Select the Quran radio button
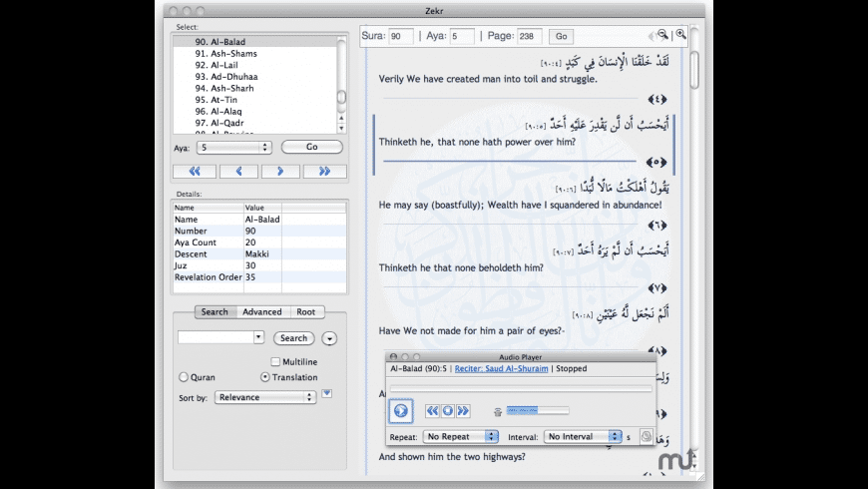Image resolution: width=868 pixels, height=489 pixels. coord(184,377)
